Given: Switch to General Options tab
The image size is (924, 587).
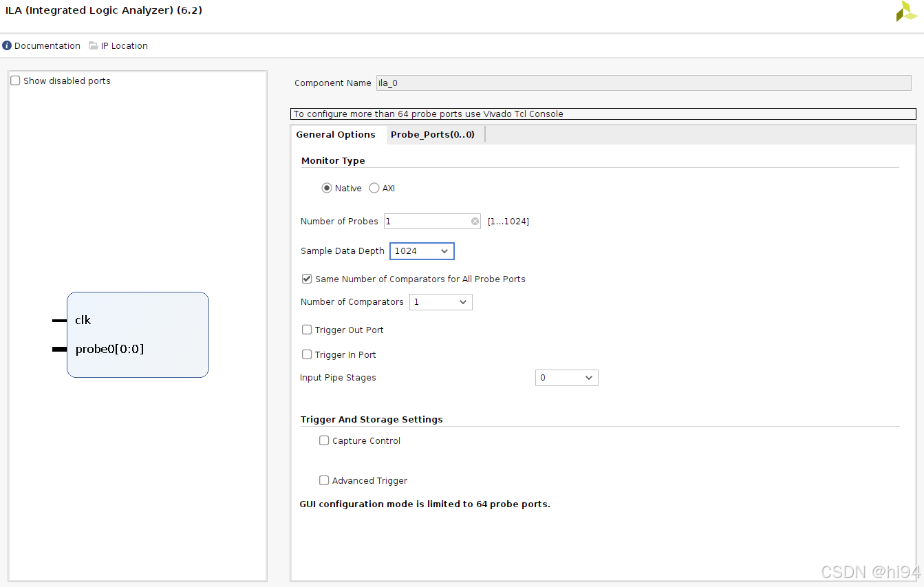Looking at the screenshot, I should coord(336,134).
